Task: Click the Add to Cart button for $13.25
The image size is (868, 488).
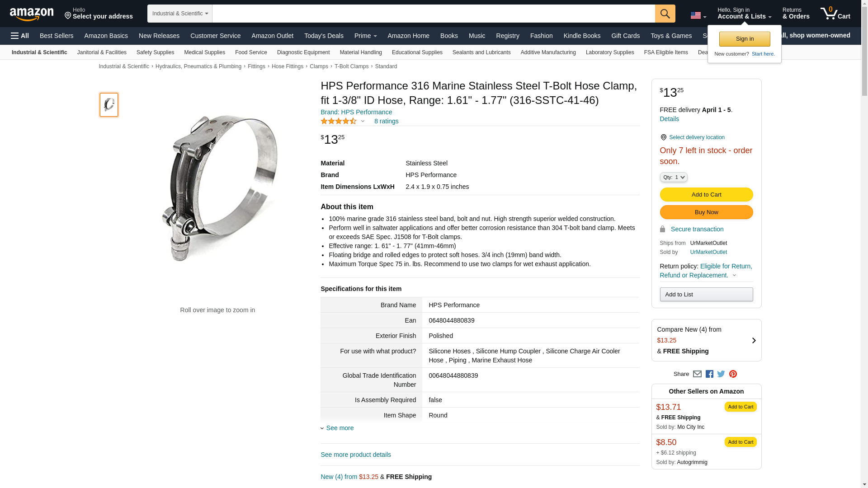Action: tap(706, 194)
